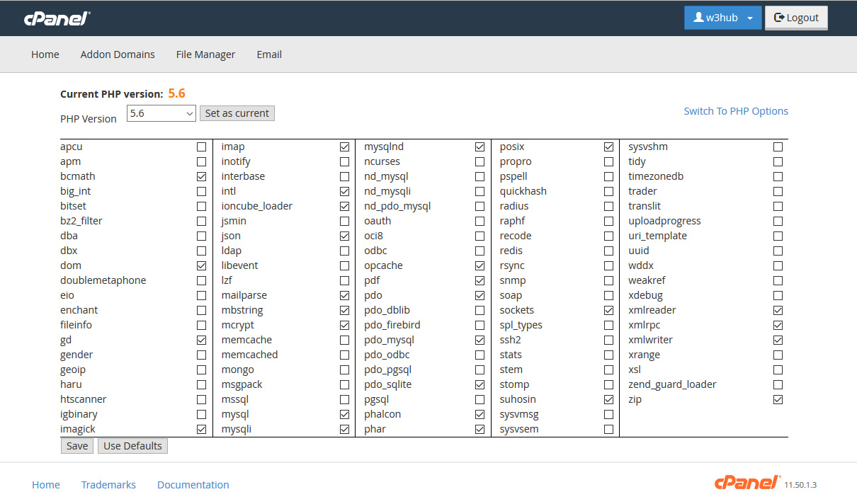Click the 'pdo_firebird' extension label
The width and height of the screenshot is (857, 504).
392,325
